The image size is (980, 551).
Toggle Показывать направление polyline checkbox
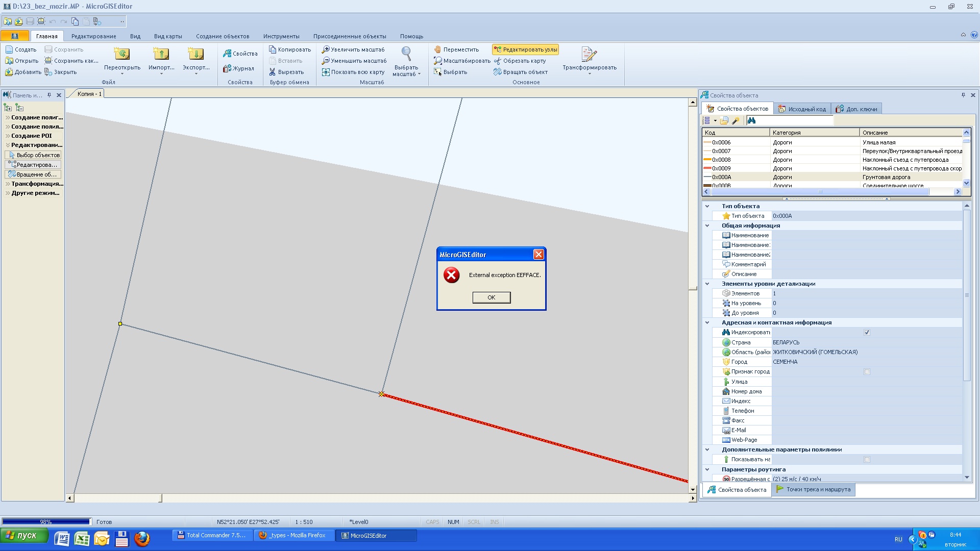867,460
